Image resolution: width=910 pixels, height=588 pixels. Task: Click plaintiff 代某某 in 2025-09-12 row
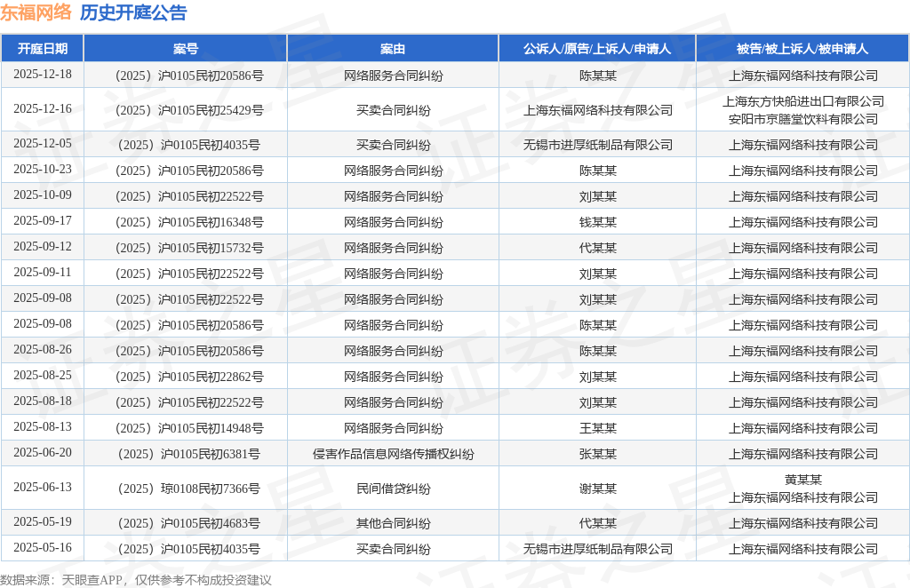coord(598,248)
